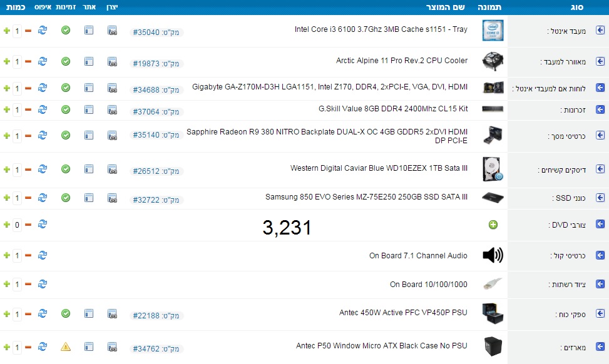Open the מעבד אינטל category arrow
Screen dimensions: 609x364
(x=600, y=30)
